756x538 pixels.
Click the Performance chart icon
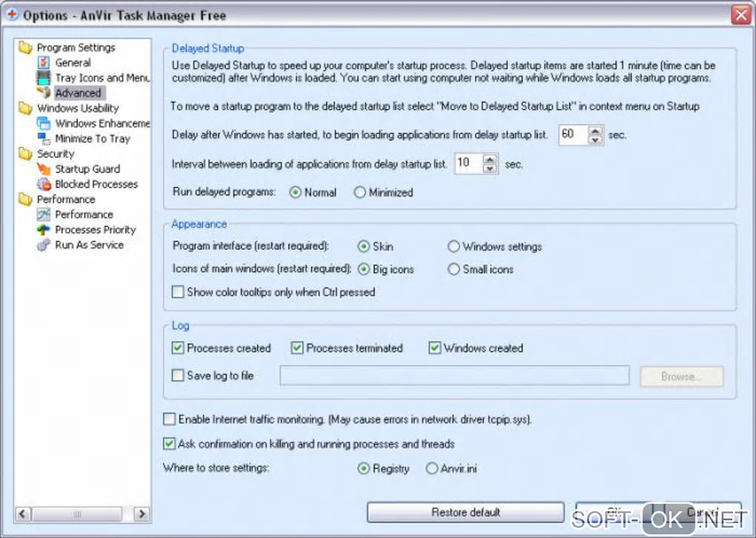tap(44, 214)
